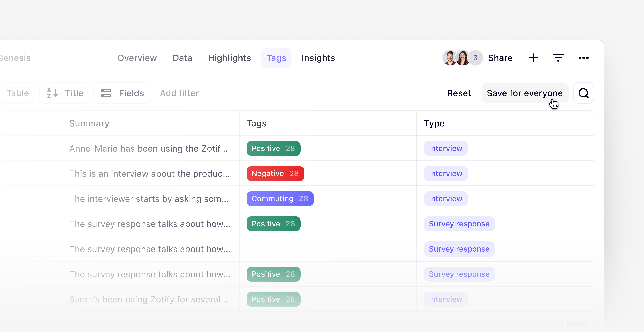Select the Negative 28 tag pill
Image resolution: width=644 pixels, height=332 pixels.
(275, 173)
